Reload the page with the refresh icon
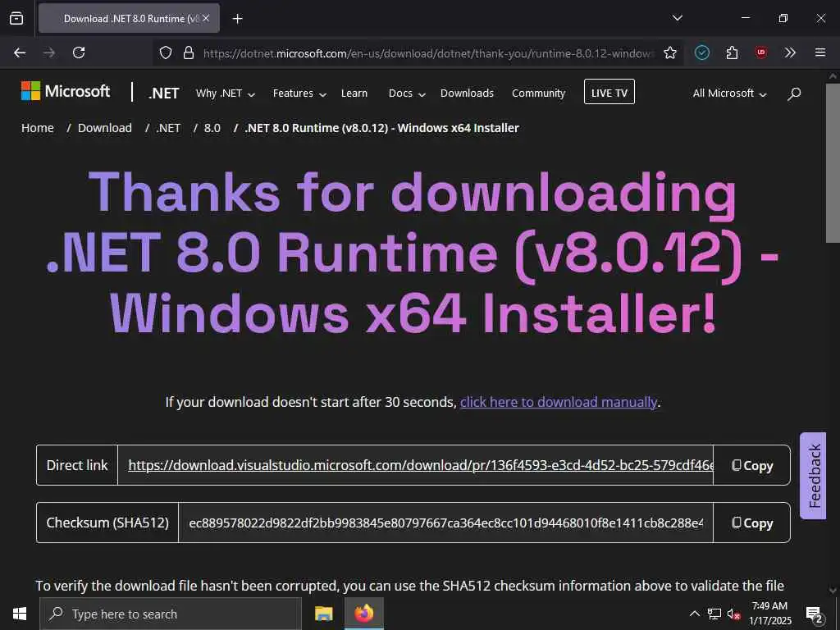This screenshot has width=840, height=630. (x=79, y=52)
